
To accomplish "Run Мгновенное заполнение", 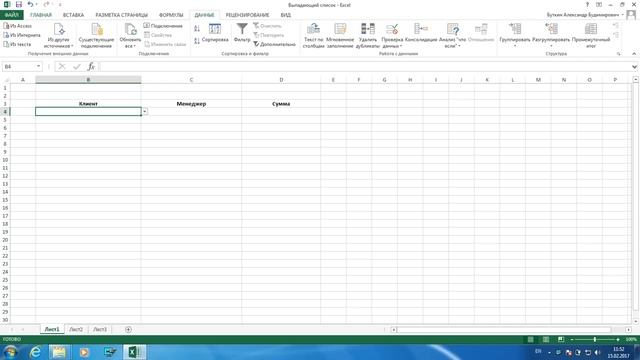I will pyautogui.click(x=340, y=36).
